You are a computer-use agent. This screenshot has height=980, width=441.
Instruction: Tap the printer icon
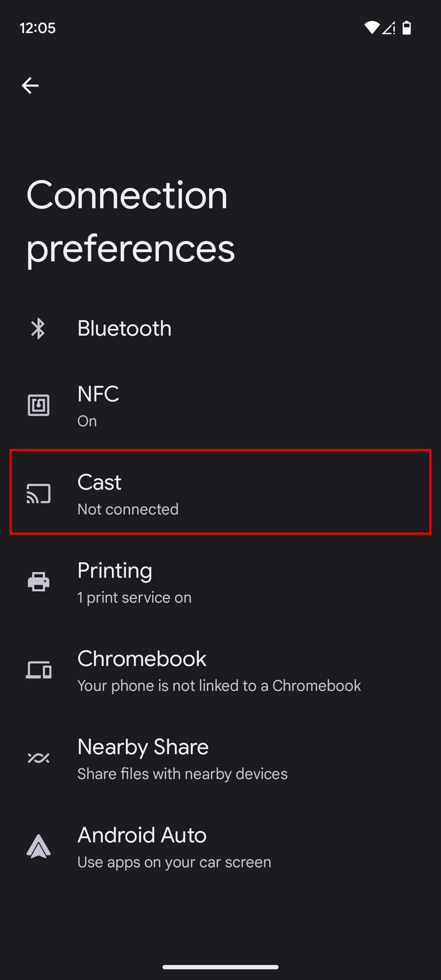tap(38, 582)
